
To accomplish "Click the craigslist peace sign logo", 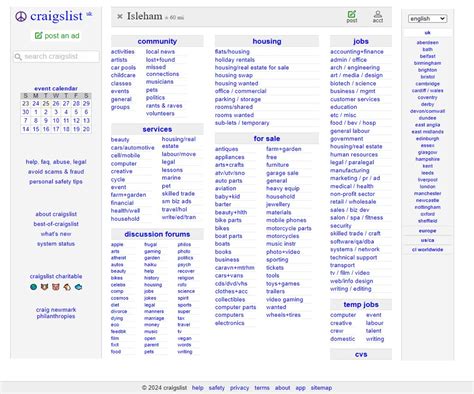I will pos(21,16).
